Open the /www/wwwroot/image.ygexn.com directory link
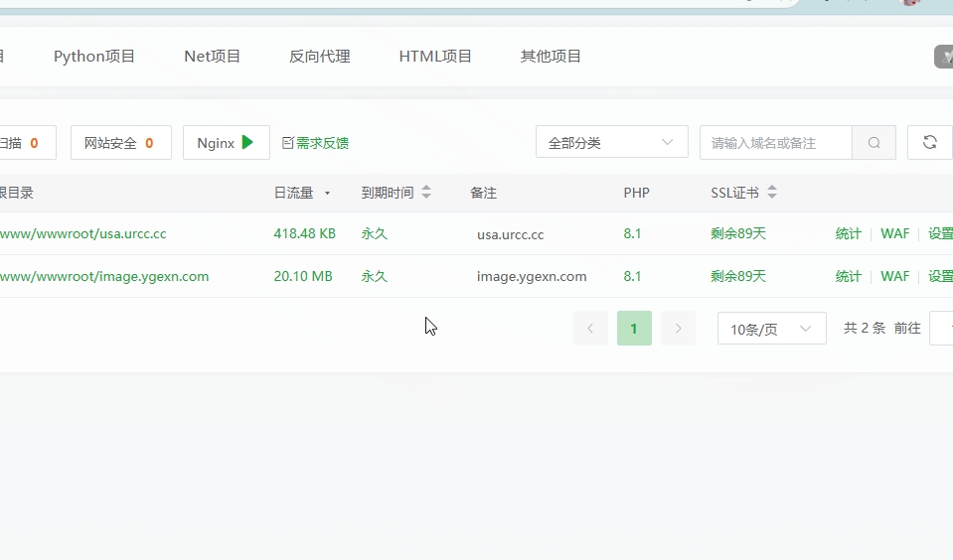This screenshot has width=953, height=560. (x=104, y=277)
